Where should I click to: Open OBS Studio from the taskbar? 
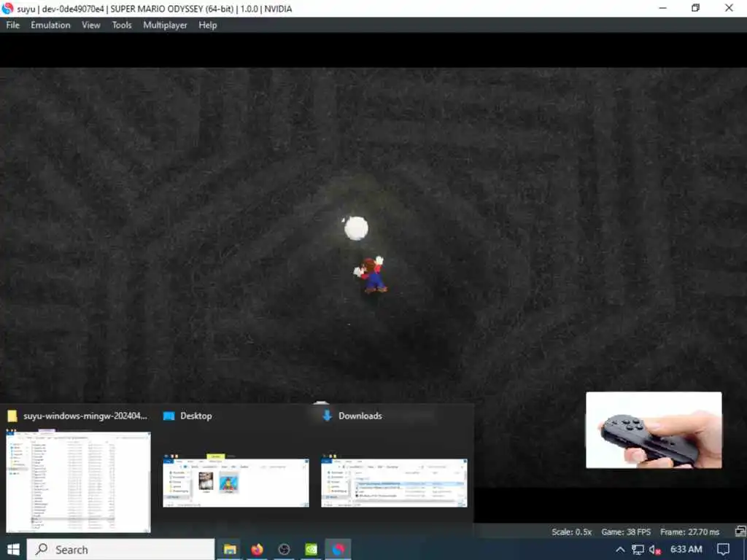[x=285, y=550]
